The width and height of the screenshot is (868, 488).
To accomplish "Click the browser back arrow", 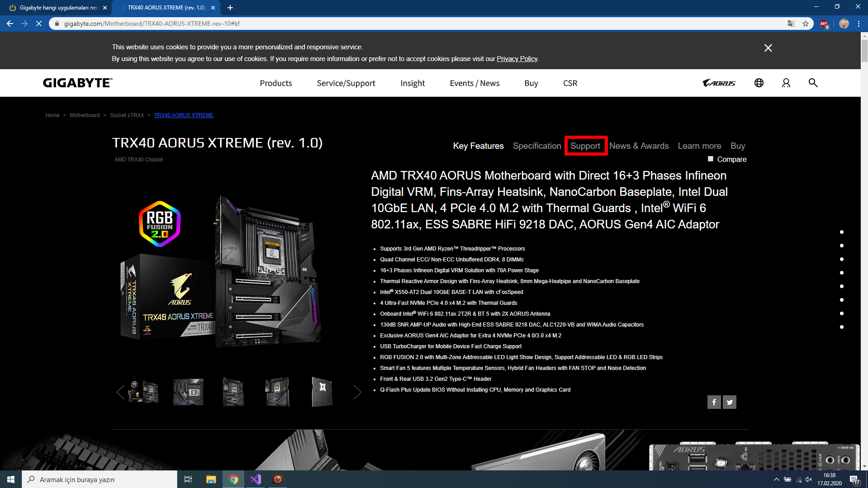I will point(10,24).
